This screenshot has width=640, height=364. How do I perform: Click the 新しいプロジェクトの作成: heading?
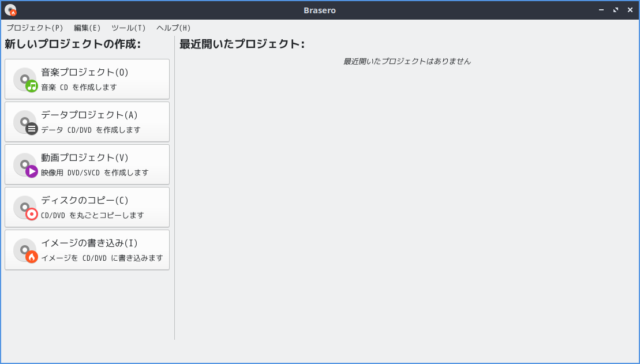click(73, 44)
